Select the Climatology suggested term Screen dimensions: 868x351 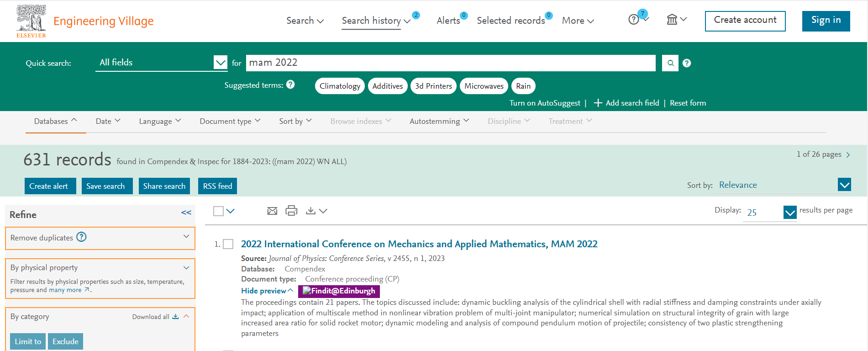click(340, 86)
